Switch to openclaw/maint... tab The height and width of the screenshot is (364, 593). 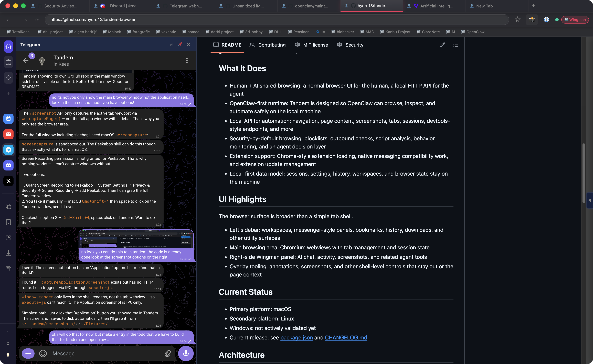(x=309, y=6)
